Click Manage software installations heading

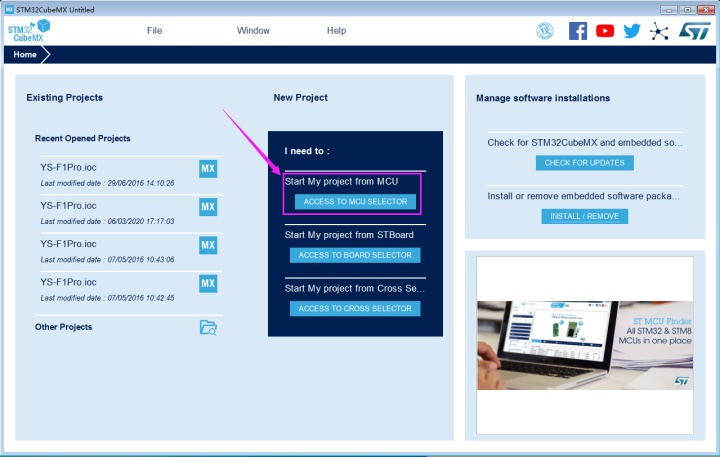click(x=543, y=98)
